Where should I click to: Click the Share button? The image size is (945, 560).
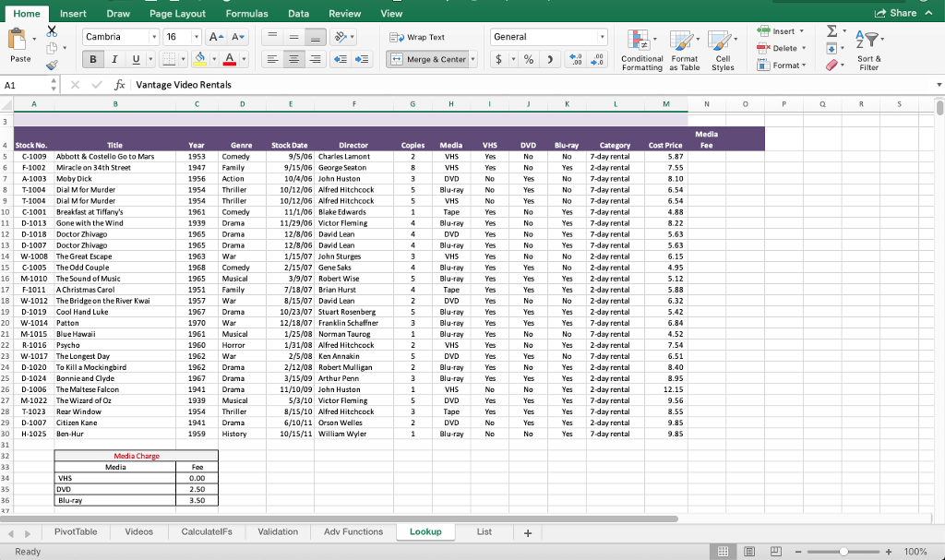click(x=896, y=13)
